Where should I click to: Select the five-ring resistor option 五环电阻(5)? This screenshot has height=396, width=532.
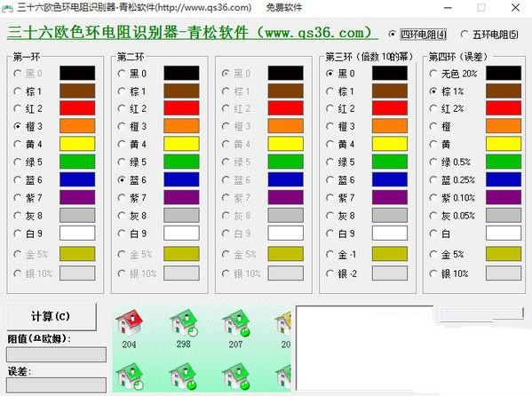pos(489,35)
